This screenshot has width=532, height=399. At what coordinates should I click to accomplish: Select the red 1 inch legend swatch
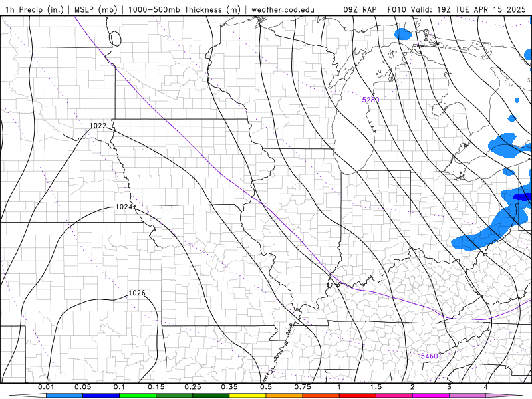(358, 396)
